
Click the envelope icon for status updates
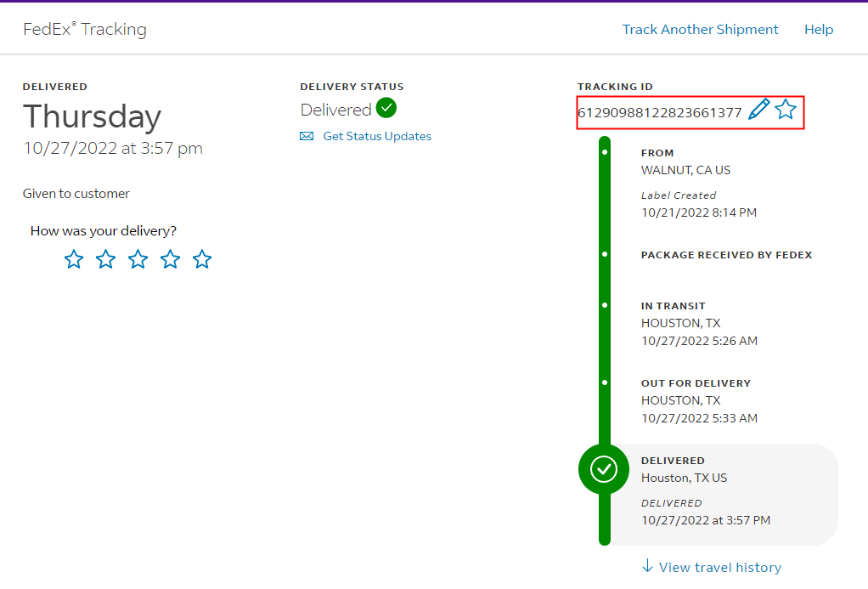pyautogui.click(x=307, y=137)
